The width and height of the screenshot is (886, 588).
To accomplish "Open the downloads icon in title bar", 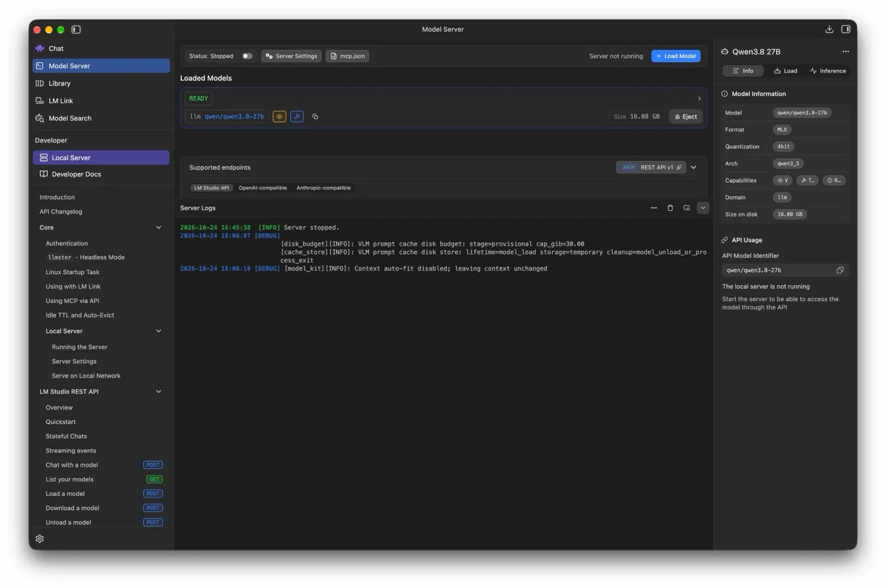I will (x=829, y=29).
